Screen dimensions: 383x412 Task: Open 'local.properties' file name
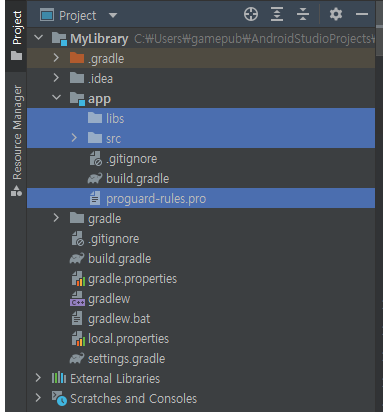click(x=128, y=339)
